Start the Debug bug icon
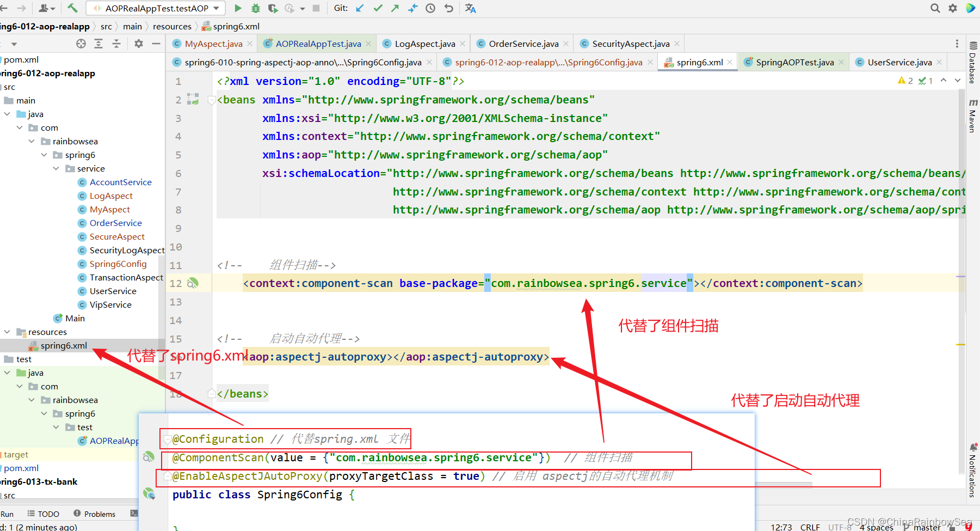The image size is (980, 531). click(256, 8)
